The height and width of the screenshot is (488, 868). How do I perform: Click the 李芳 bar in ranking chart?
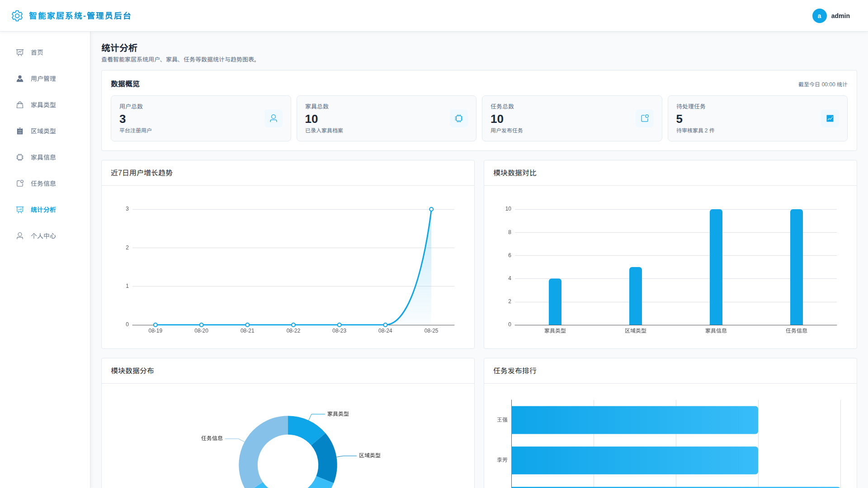(635, 460)
